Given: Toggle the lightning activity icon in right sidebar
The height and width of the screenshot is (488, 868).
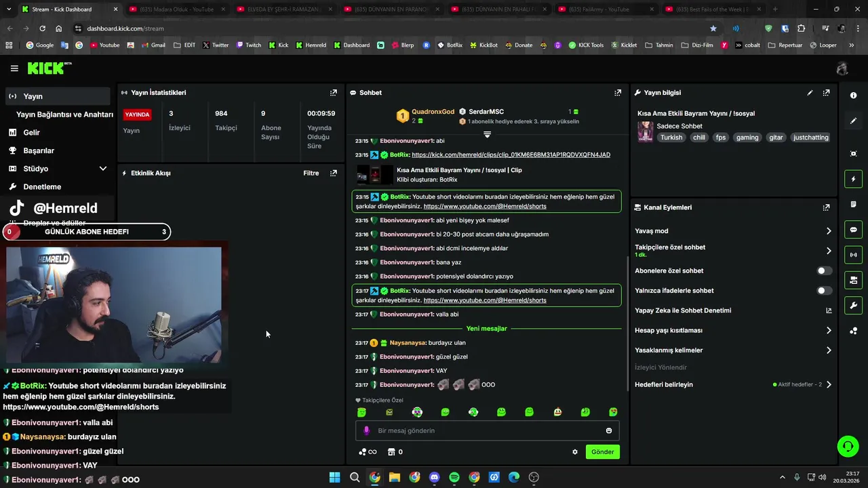Looking at the screenshot, I should (x=853, y=179).
